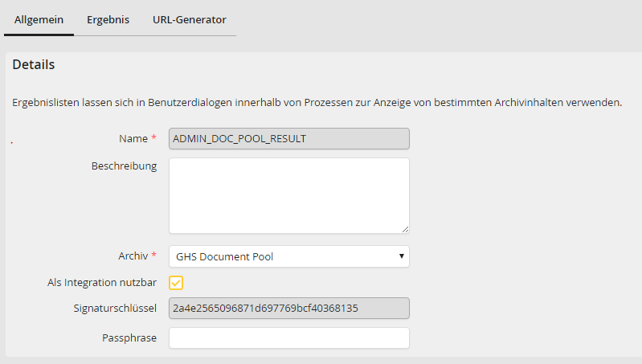Viewport: 642px width, 364px height.
Task: Click the Name label
Action: pos(133,139)
